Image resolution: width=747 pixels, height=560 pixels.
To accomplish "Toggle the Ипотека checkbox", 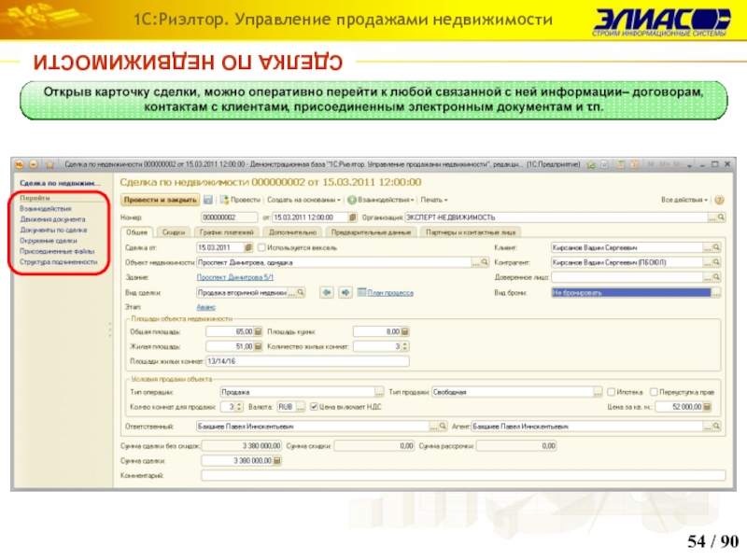I will click(x=612, y=392).
